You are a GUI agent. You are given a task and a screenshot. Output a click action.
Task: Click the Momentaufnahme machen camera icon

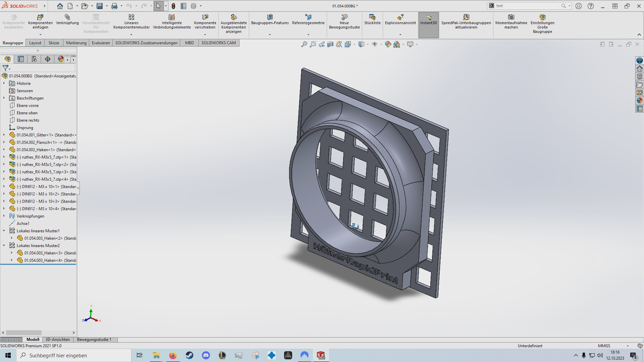tap(511, 17)
